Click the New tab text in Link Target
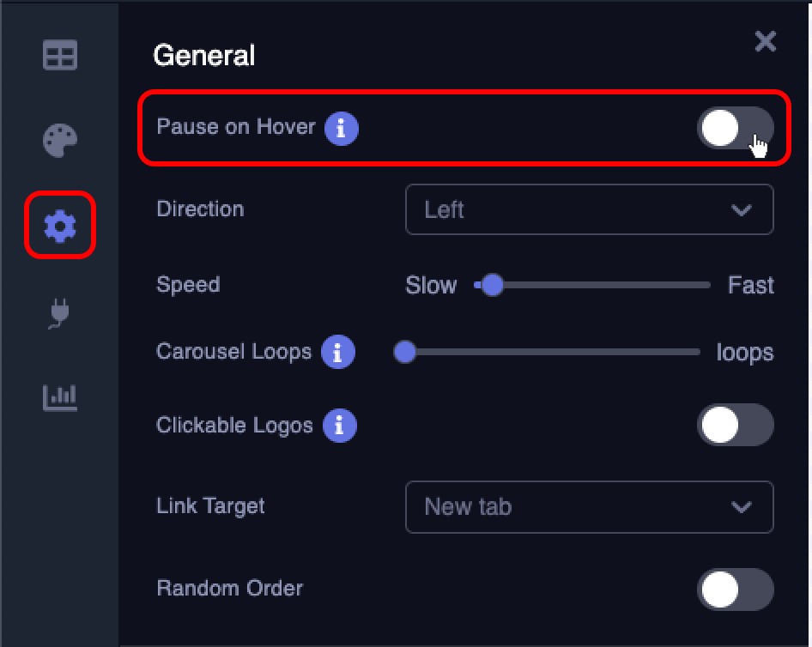This screenshot has height=647, width=812. coord(466,507)
